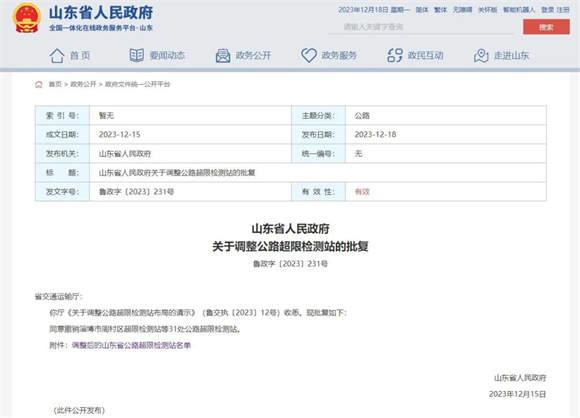Click the 索引号 value 暂无
This screenshot has width=580, height=418.
pos(106,116)
